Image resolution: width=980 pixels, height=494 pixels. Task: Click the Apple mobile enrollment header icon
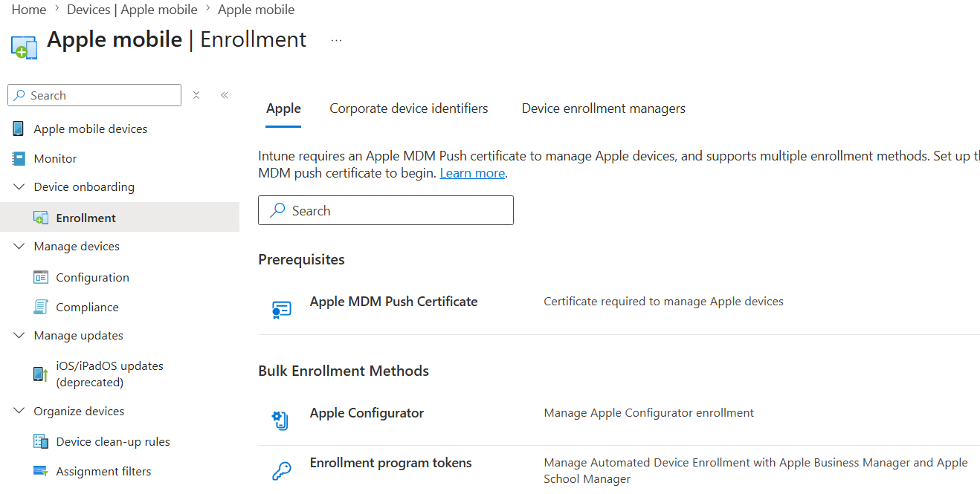click(x=24, y=46)
